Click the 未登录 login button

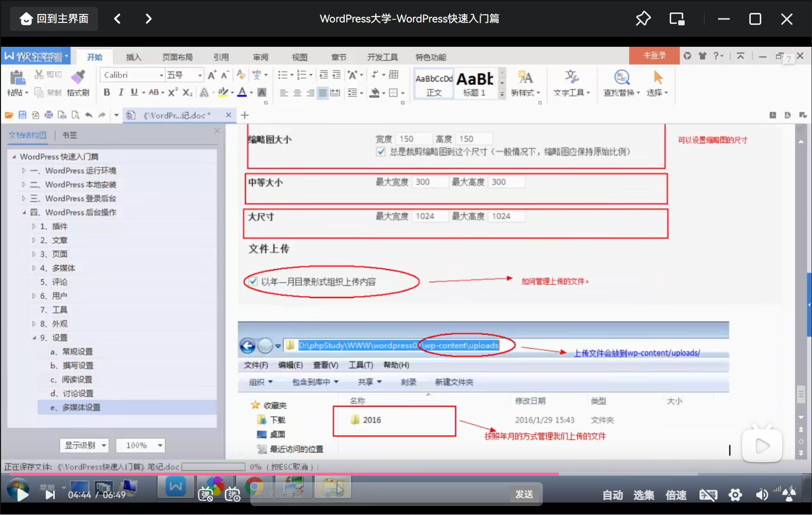point(654,56)
